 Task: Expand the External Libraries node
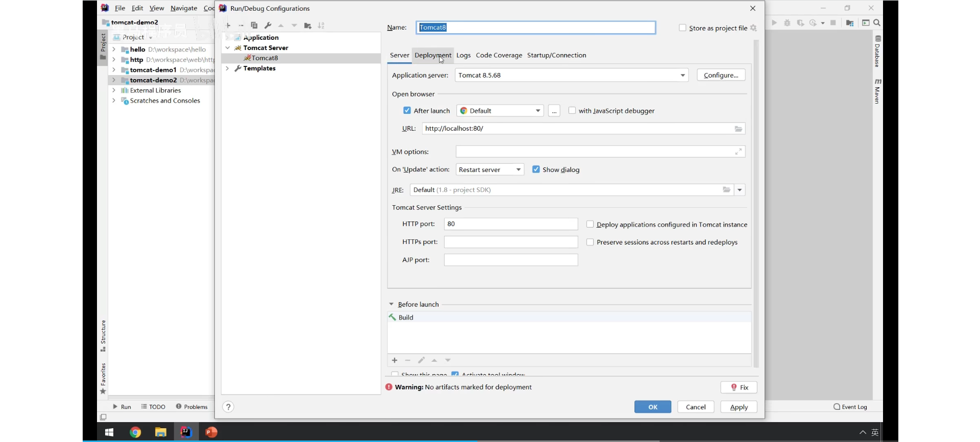pos(114,90)
